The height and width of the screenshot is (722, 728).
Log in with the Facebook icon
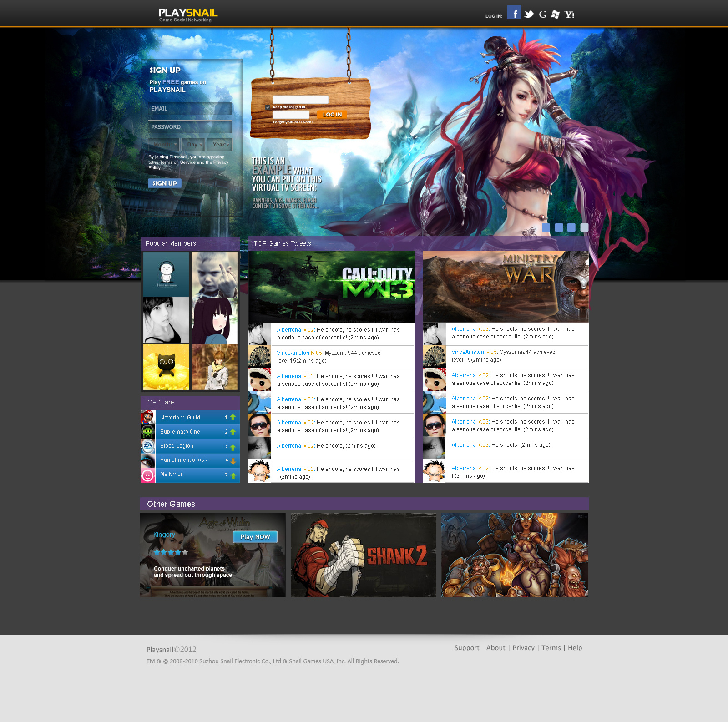pyautogui.click(x=514, y=12)
